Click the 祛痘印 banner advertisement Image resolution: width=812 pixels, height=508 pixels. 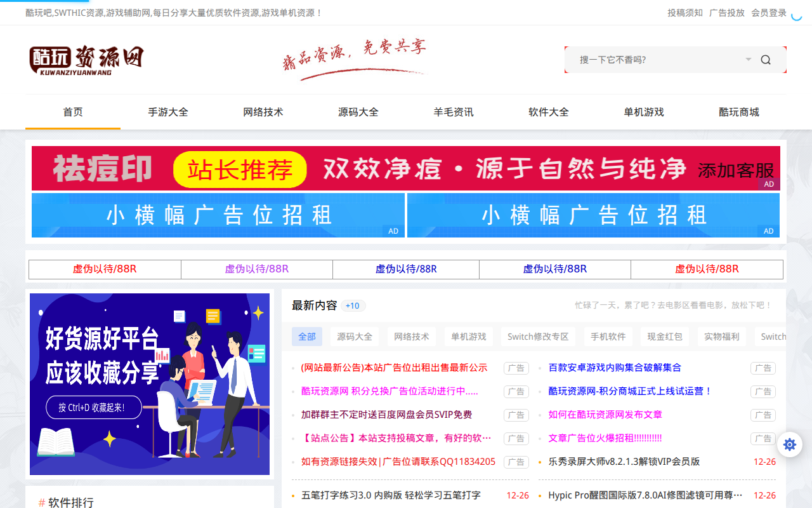point(406,168)
